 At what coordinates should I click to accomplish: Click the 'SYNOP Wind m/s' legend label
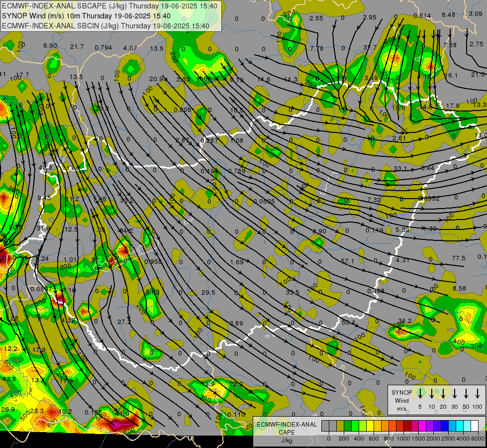(x=401, y=401)
